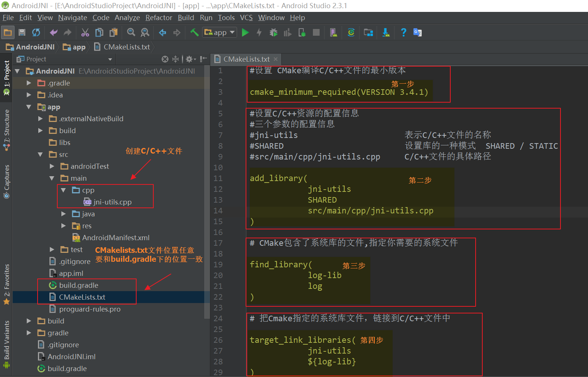588x377 pixels.
Task: Click the Collapse All icon in Project panel
Action: click(175, 59)
